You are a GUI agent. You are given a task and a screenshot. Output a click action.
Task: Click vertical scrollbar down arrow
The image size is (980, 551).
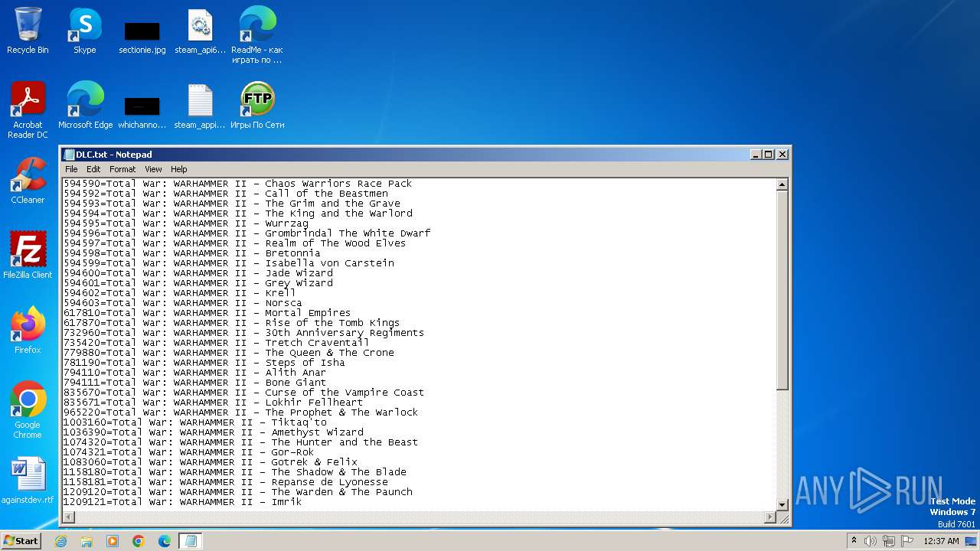pyautogui.click(x=782, y=505)
